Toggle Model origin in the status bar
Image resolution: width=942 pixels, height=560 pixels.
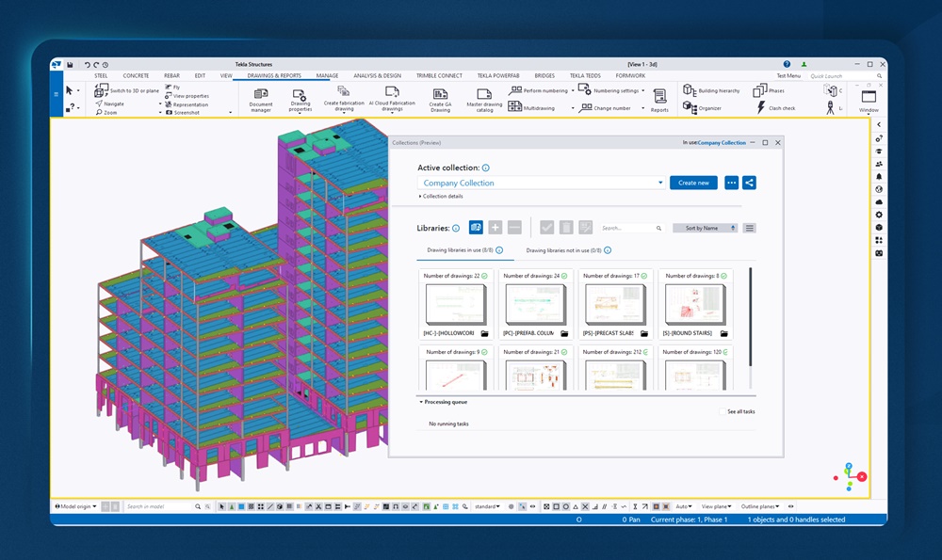pyautogui.click(x=73, y=506)
